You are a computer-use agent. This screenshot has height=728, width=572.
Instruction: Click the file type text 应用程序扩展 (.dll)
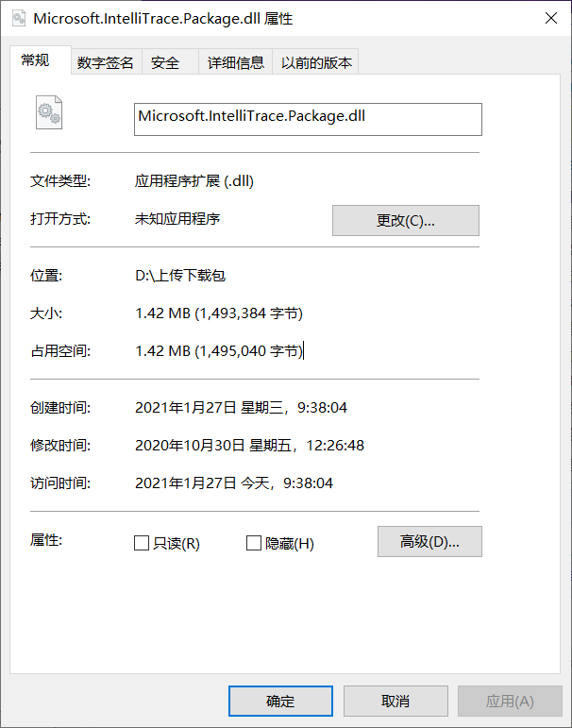click(194, 181)
